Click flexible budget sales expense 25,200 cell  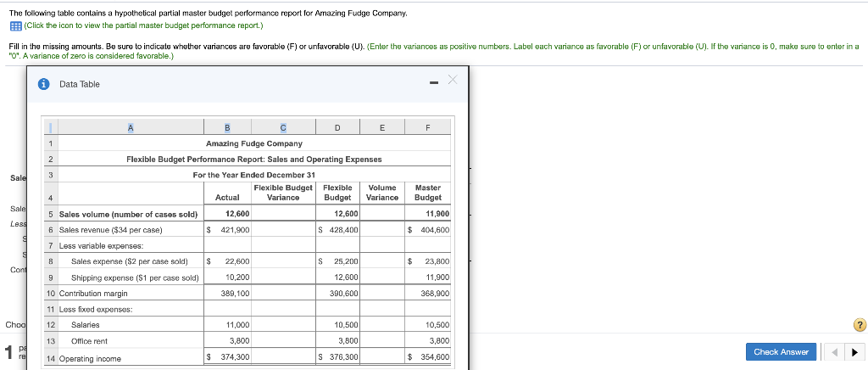tap(337, 261)
